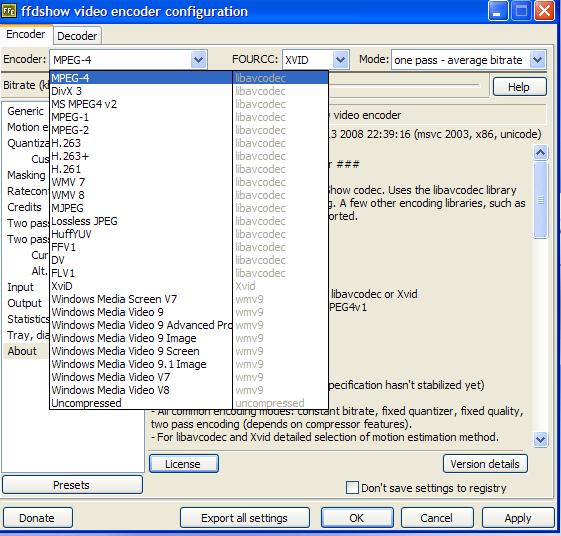Image resolution: width=561 pixels, height=536 pixels.
Task: Click the Help button
Action: [519, 87]
